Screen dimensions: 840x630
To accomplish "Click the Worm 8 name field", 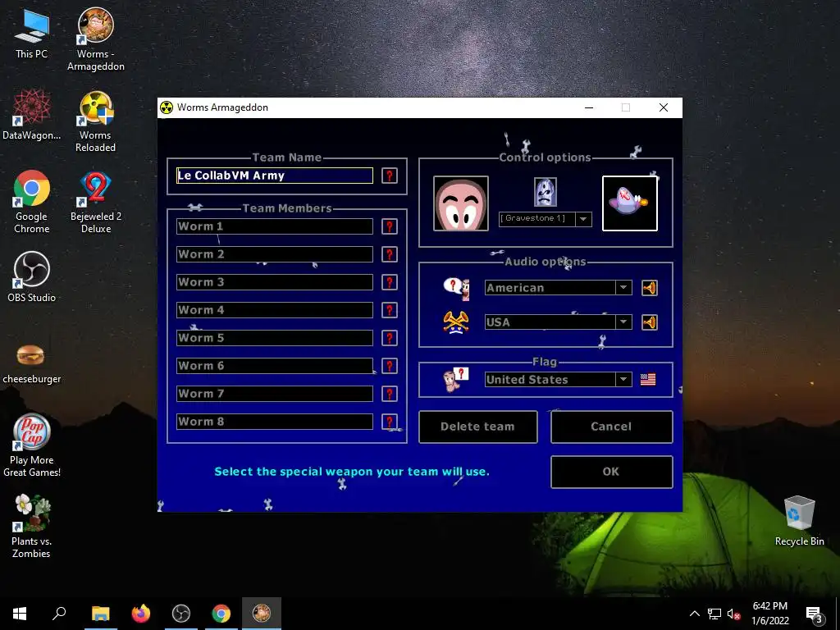I will point(275,421).
